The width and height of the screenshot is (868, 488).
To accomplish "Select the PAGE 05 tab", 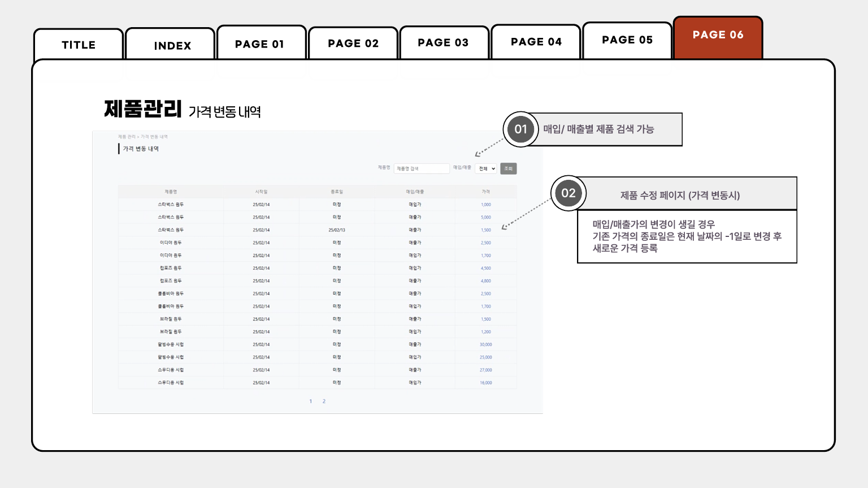I will (627, 40).
